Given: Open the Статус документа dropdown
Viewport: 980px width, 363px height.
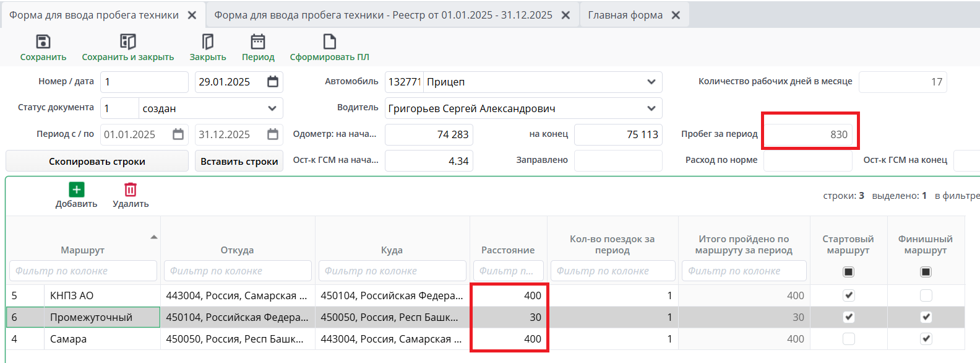Looking at the screenshot, I should (272, 108).
